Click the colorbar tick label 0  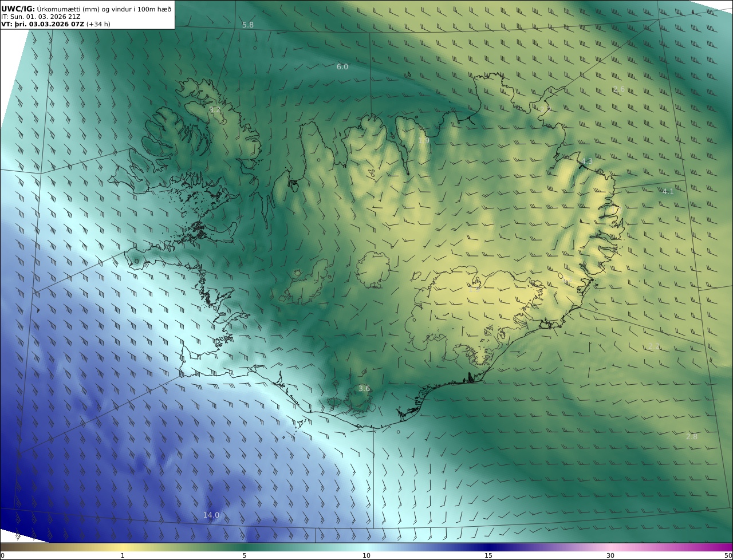pyautogui.click(x=2, y=555)
